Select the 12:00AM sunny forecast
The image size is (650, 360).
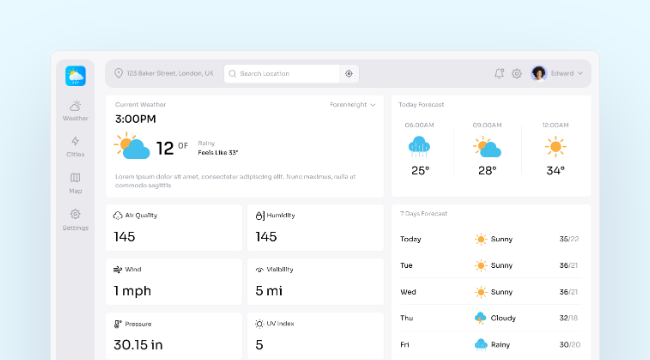[555, 149]
